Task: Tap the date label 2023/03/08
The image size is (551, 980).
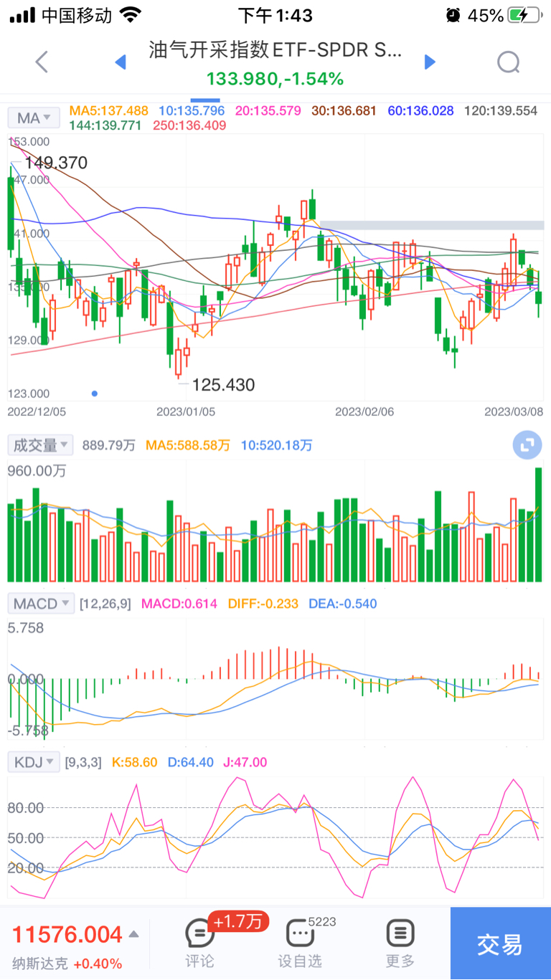Action: pos(514,411)
